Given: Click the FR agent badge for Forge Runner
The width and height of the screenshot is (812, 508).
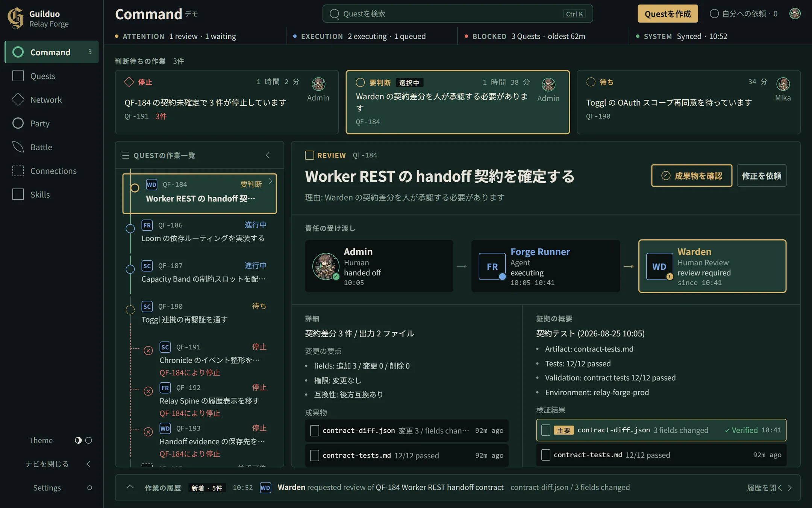Looking at the screenshot, I should 492,266.
